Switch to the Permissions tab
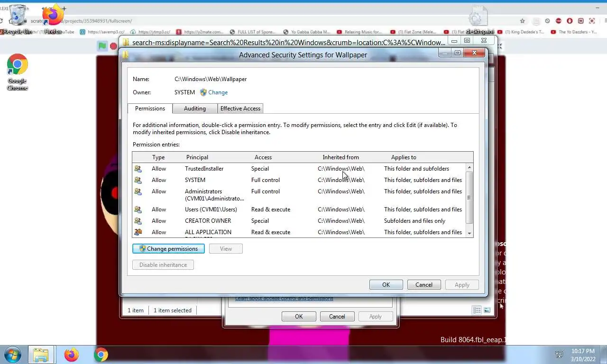 click(x=150, y=109)
